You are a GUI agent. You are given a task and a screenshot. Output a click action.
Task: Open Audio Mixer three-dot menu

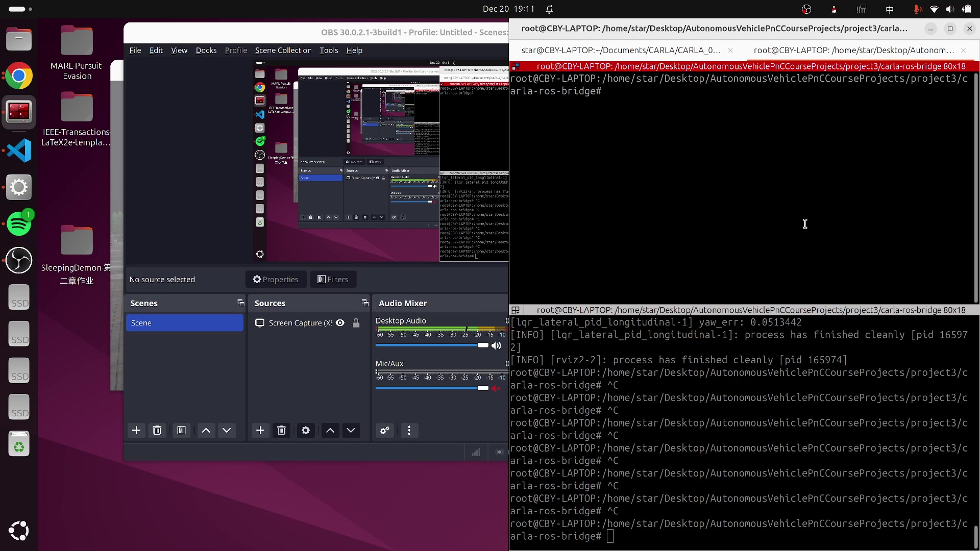pyautogui.click(x=409, y=431)
